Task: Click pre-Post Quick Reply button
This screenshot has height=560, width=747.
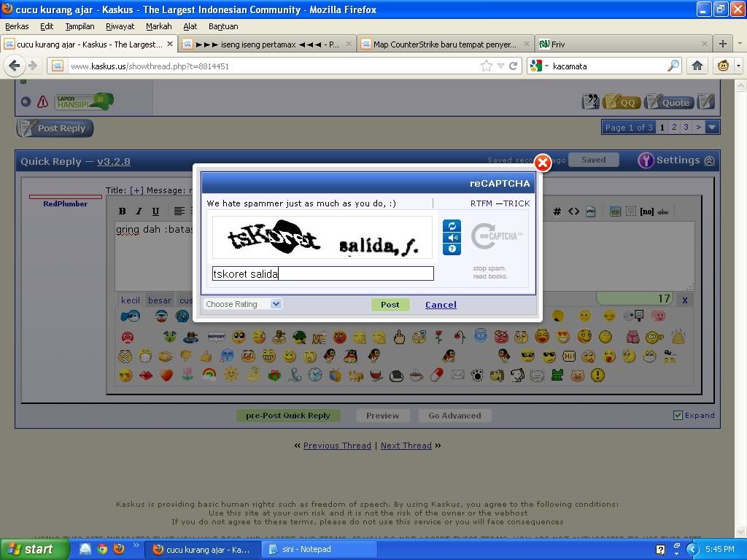Action: click(288, 416)
